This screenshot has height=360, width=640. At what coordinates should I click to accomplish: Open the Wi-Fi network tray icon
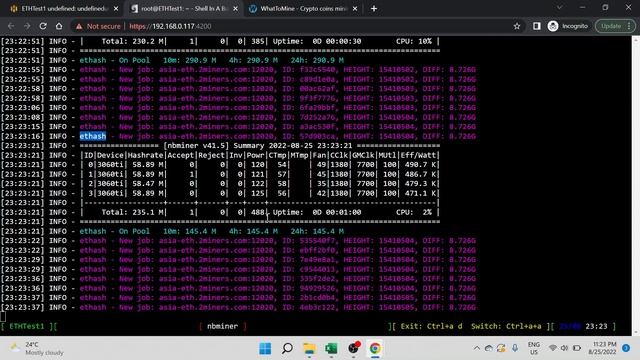(x=553, y=348)
